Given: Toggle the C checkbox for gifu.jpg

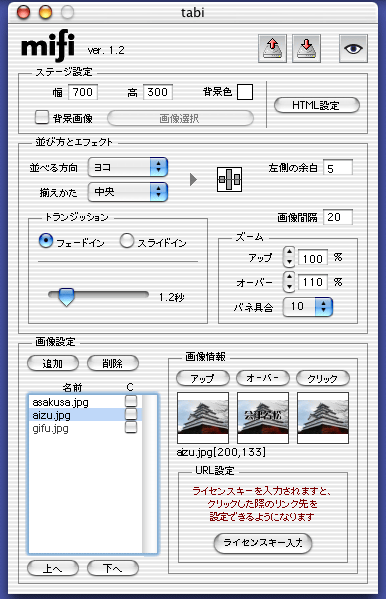Looking at the screenshot, I should click(x=131, y=427).
